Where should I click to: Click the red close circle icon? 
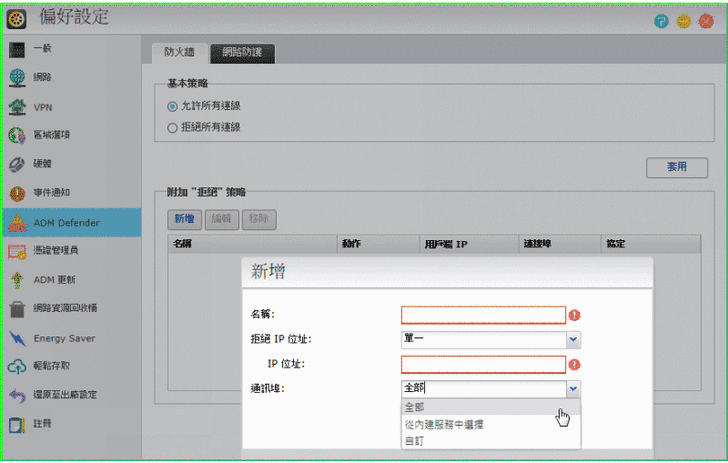pos(706,21)
